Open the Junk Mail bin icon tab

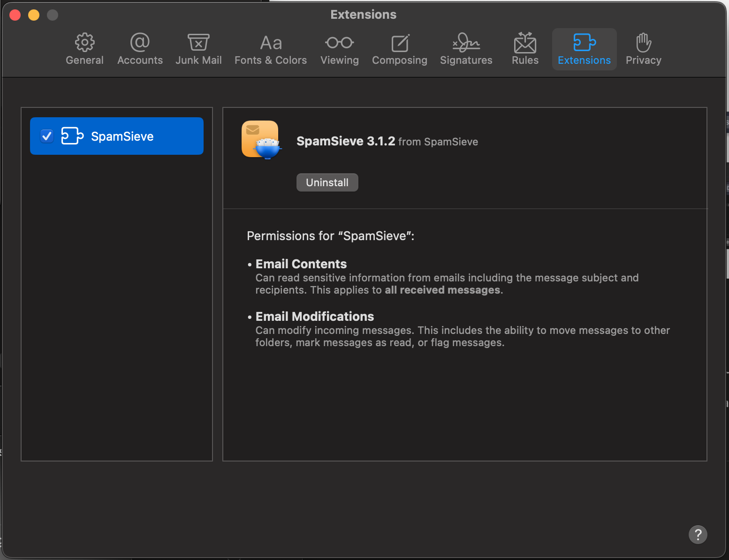coord(198,49)
